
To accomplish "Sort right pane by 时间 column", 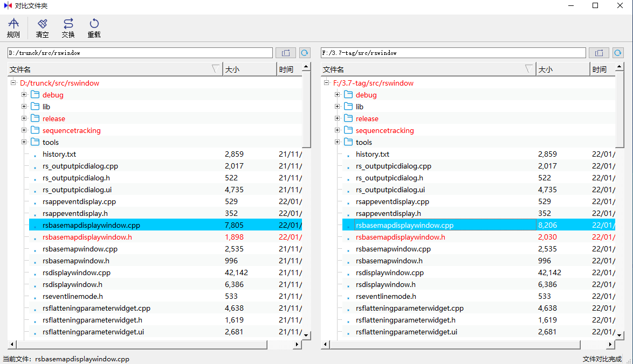I will [x=603, y=69].
